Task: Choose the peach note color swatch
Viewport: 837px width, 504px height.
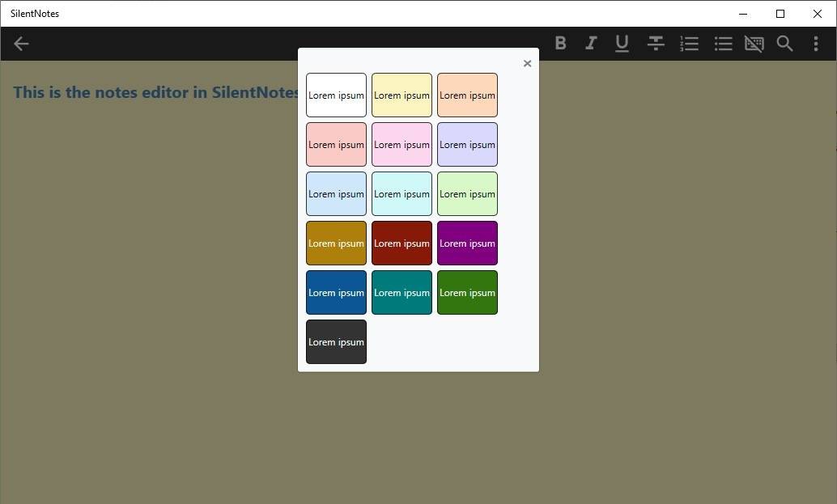Action: click(x=467, y=95)
